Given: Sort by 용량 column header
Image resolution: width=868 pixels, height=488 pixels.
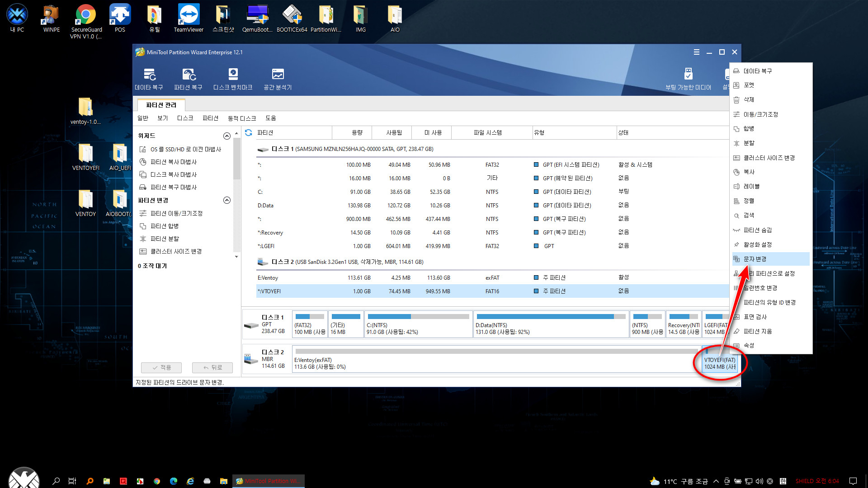Looking at the screenshot, I should [352, 132].
